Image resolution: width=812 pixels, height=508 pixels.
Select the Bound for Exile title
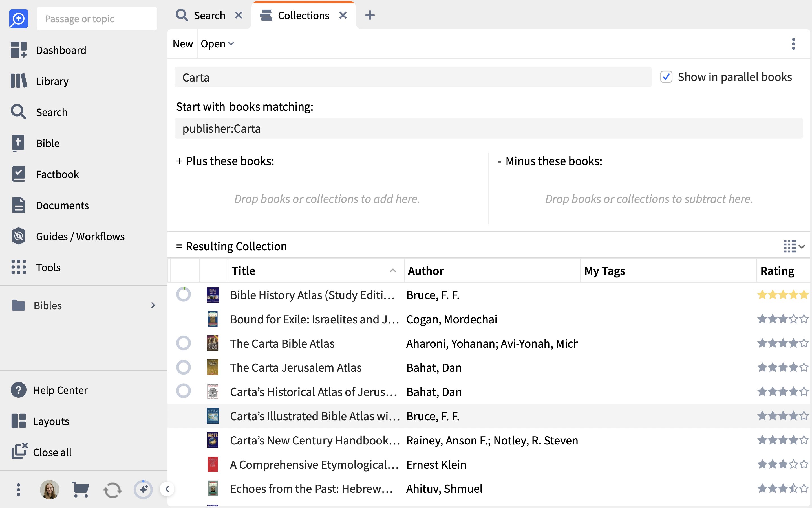click(314, 319)
